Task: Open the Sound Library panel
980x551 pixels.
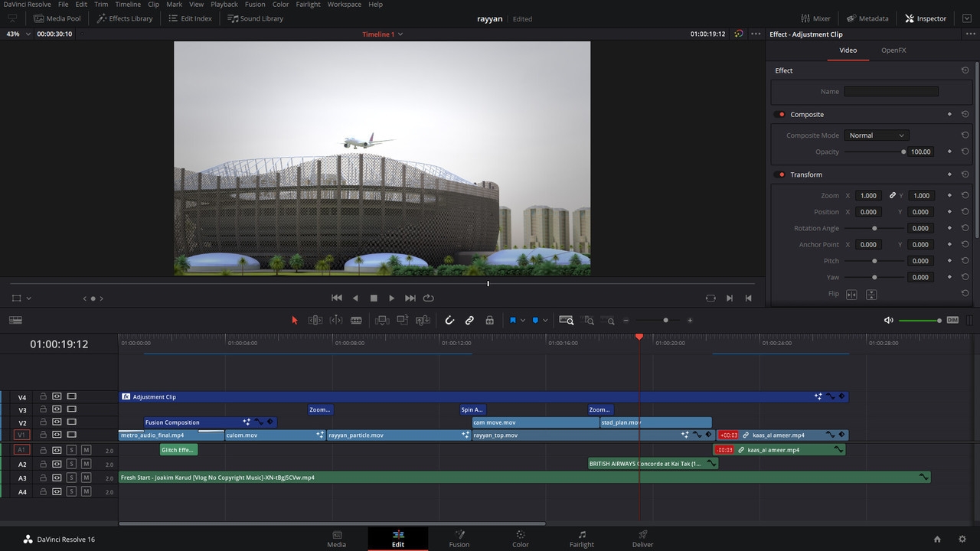Action: (256, 18)
